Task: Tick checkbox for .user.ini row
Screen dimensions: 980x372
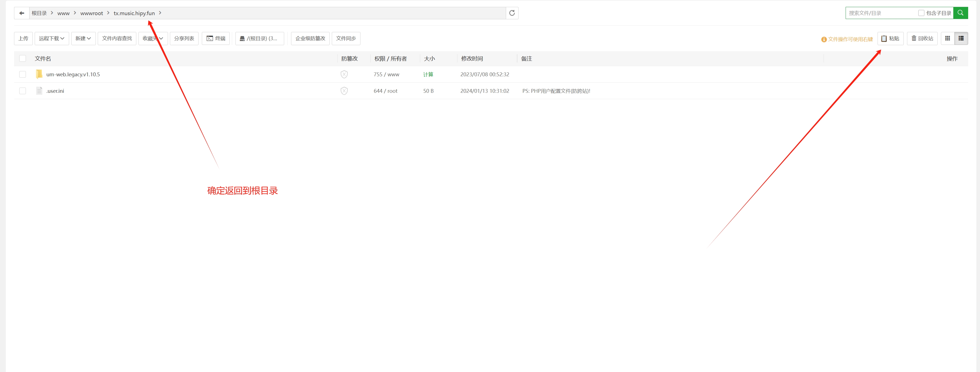Action: pyautogui.click(x=23, y=91)
